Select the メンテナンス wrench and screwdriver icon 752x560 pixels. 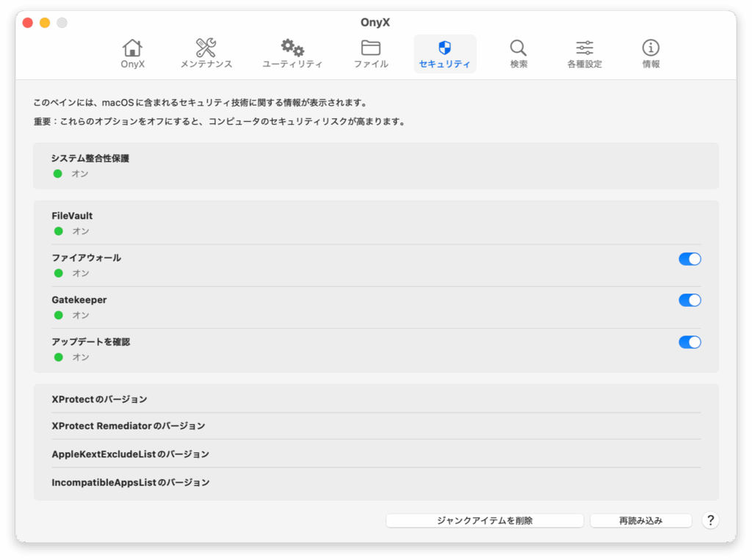point(206,48)
